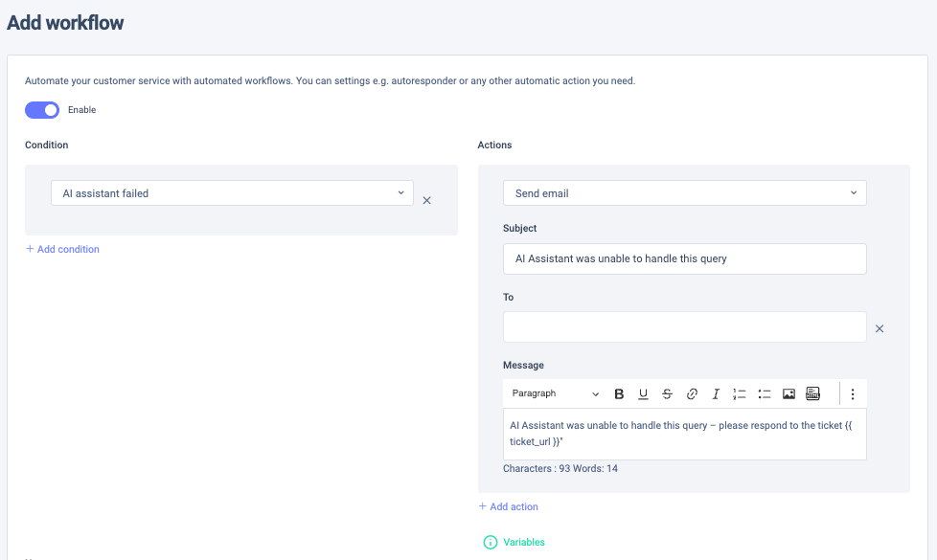Click the '+ Add condition' link
This screenshot has height=560, width=937.
62,249
